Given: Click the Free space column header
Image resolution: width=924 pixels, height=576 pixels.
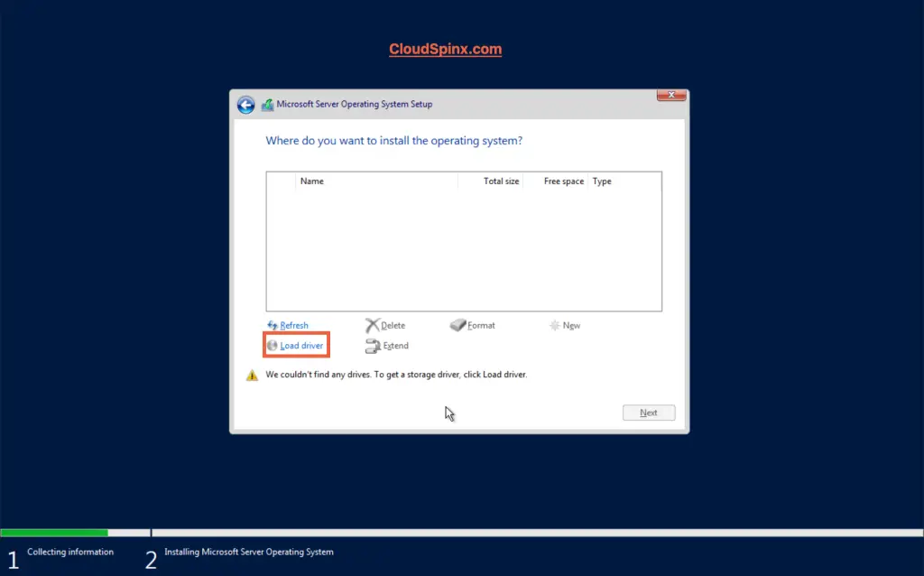Looking at the screenshot, I should (x=563, y=181).
